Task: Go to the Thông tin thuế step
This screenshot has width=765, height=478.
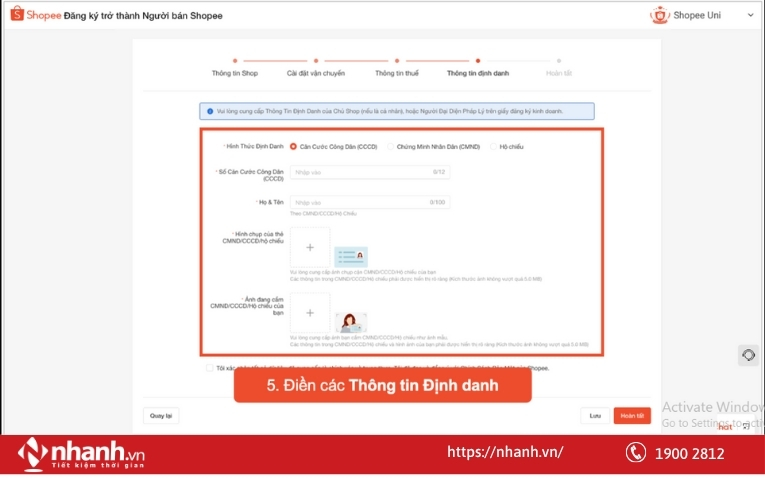Action: (x=397, y=61)
